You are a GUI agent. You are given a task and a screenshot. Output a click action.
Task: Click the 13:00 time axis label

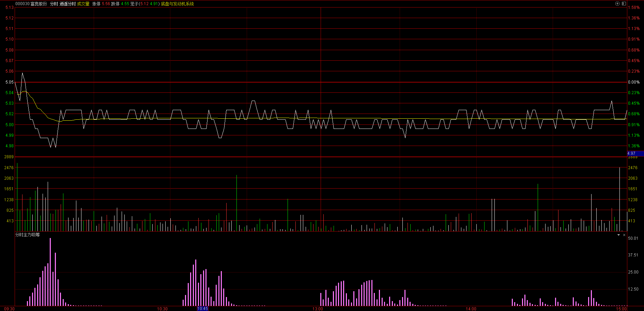pos(318,309)
